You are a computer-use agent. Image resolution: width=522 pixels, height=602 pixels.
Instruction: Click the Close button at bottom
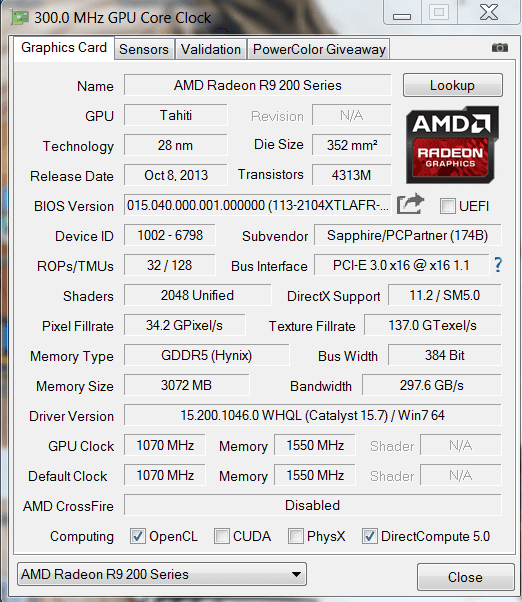[466, 577]
